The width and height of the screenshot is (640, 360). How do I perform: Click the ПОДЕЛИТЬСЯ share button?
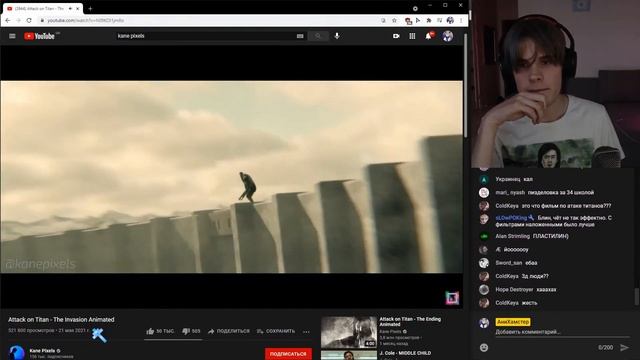click(229, 331)
